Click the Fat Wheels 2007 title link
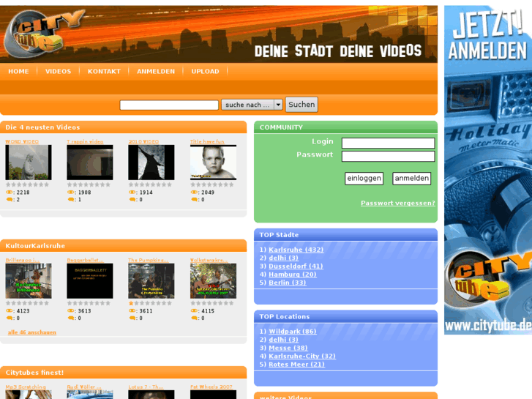 [211, 387]
